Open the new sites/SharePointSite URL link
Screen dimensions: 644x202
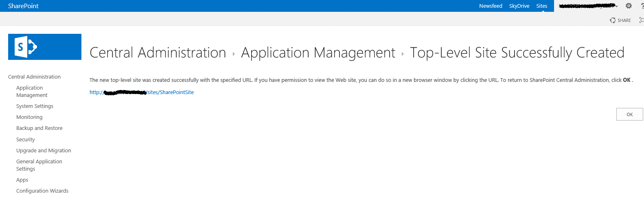coord(142,92)
